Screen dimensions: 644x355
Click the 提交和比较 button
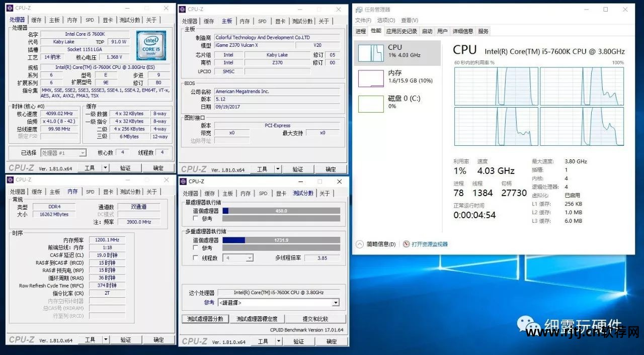315,319
